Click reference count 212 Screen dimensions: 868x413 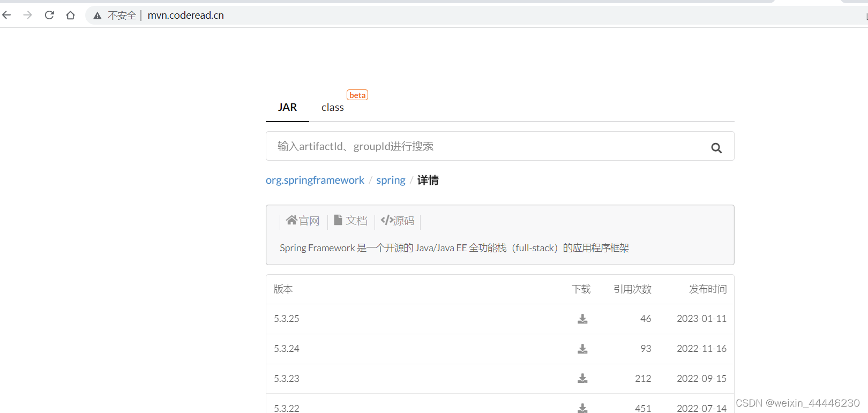coord(643,379)
